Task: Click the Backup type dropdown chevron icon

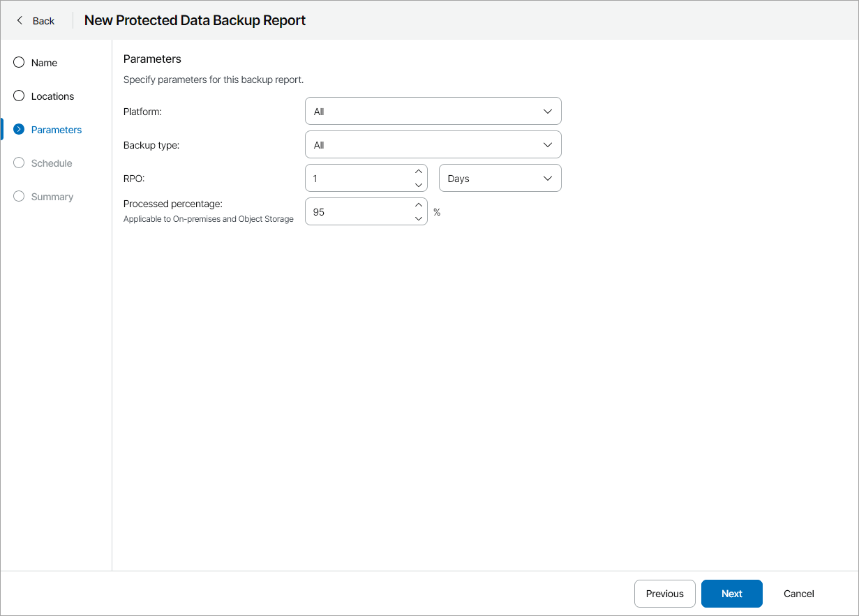Action: pos(548,144)
